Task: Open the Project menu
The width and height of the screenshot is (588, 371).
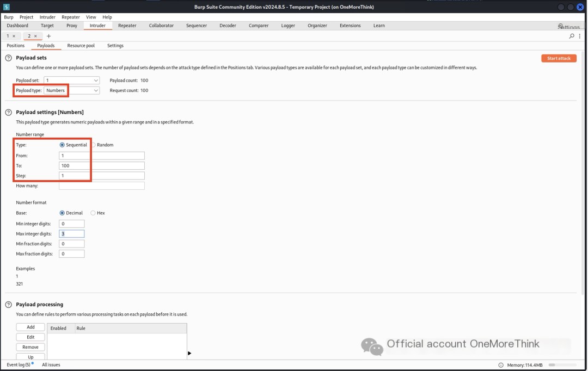Action: [x=26, y=17]
